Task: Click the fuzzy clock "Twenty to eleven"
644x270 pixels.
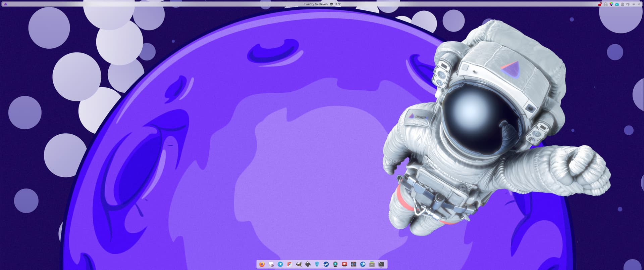Action: (316, 4)
